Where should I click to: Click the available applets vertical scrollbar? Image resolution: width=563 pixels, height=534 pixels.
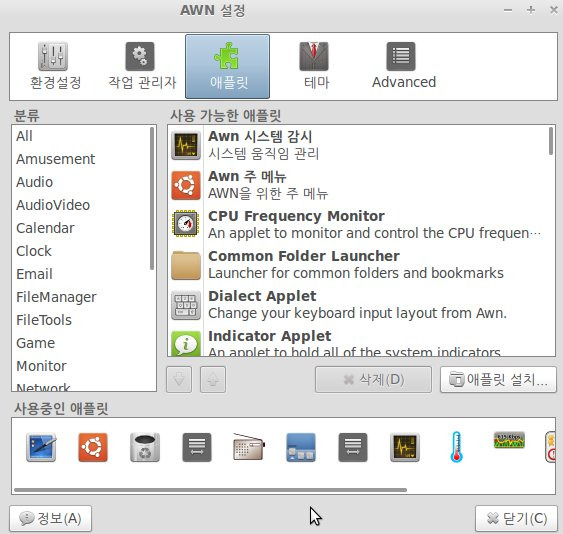coord(551,141)
